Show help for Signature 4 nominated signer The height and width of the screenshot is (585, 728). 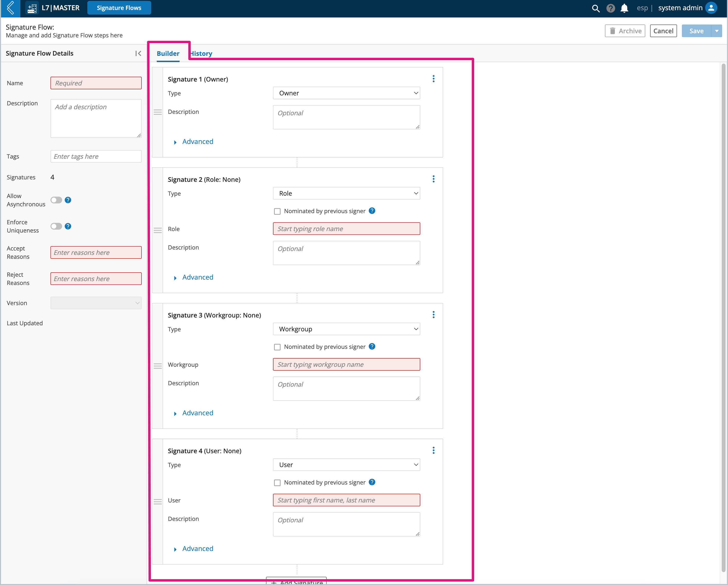pos(372,482)
